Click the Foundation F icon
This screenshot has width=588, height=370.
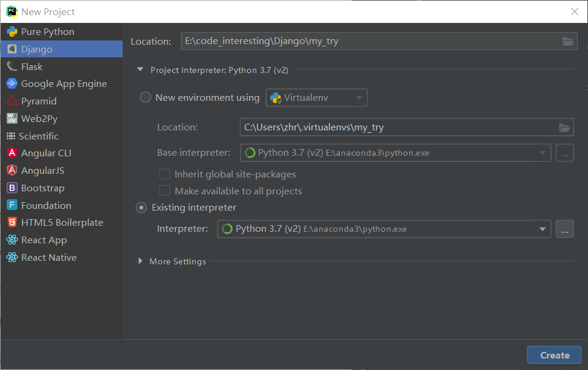pos(12,205)
